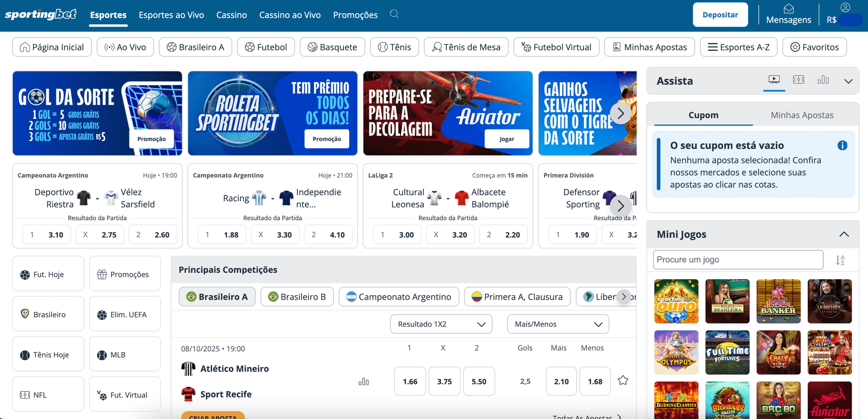Open Basquete sport shortcut

pos(332,47)
